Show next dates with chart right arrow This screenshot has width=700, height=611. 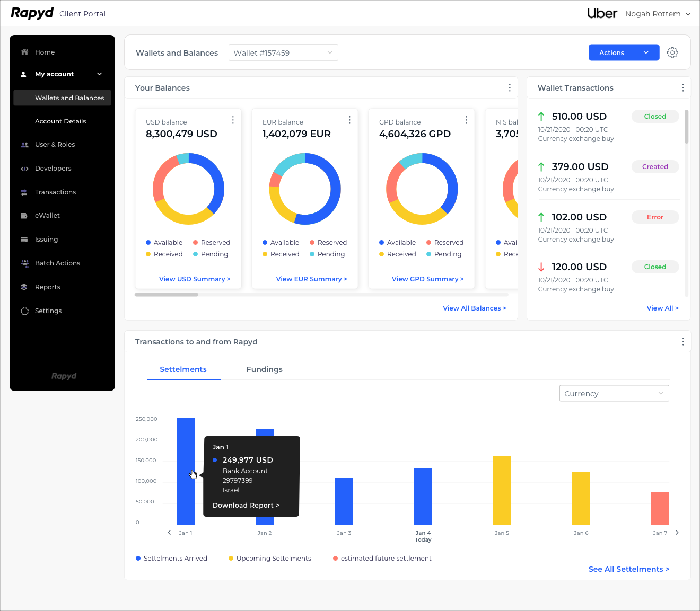click(x=677, y=533)
